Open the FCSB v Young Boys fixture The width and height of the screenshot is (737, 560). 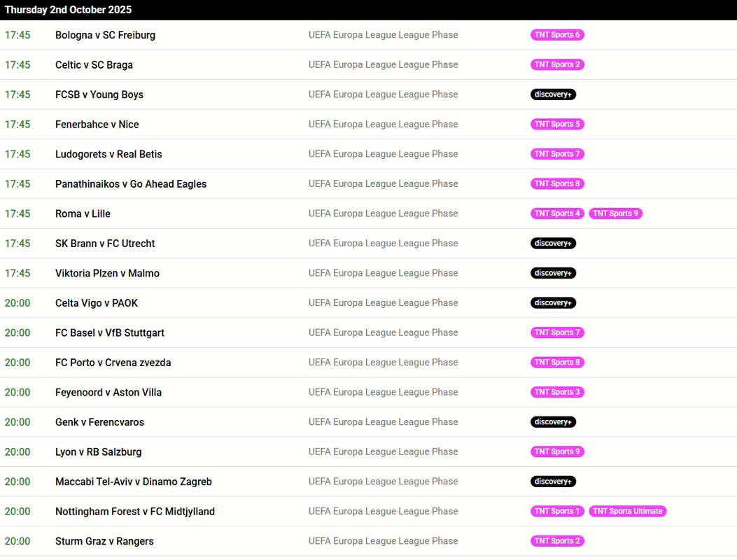99,94
